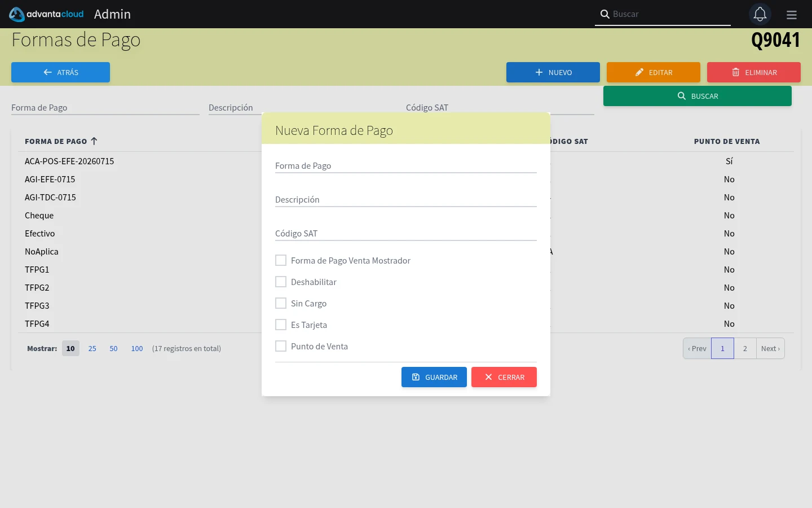Check Forma de Pago Venta Mostrador

pyautogui.click(x=281, y=260)
